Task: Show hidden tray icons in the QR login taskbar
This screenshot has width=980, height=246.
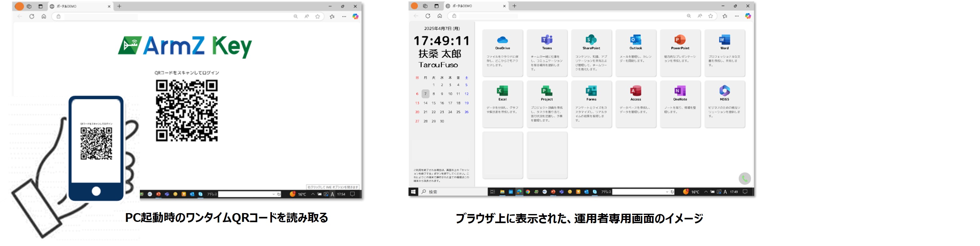Action: (x=313, y=194)
